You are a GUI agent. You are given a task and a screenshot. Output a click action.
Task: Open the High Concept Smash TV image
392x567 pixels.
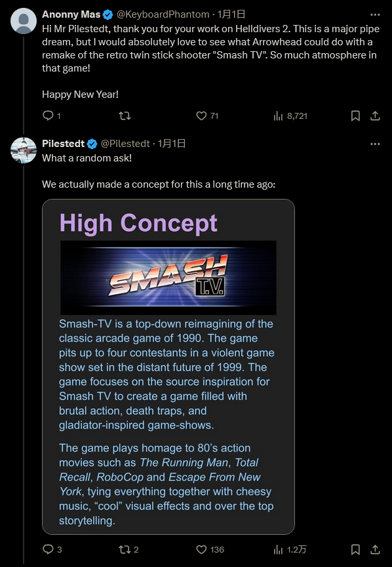coord(168,367)
